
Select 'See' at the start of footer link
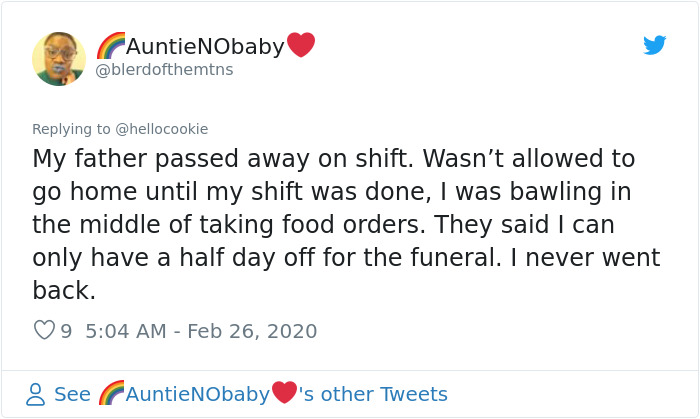point(72,394)
